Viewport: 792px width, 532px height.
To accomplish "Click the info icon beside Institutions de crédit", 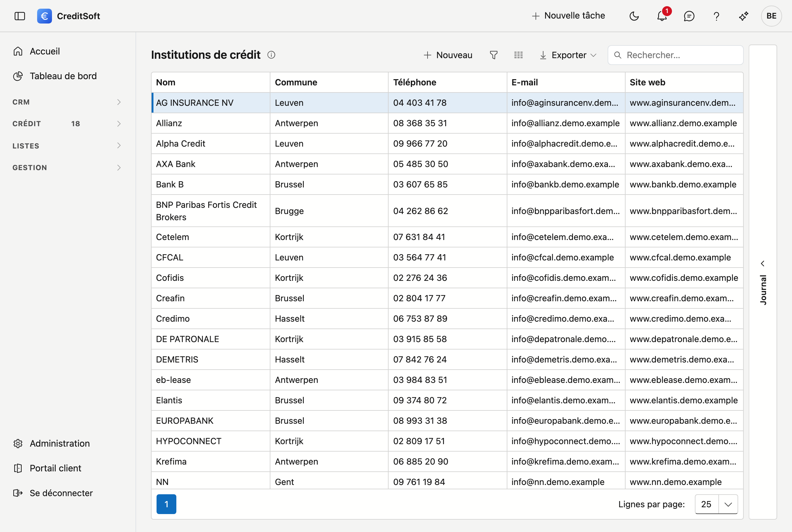I will pyautogui.click(x=271, y=55).
